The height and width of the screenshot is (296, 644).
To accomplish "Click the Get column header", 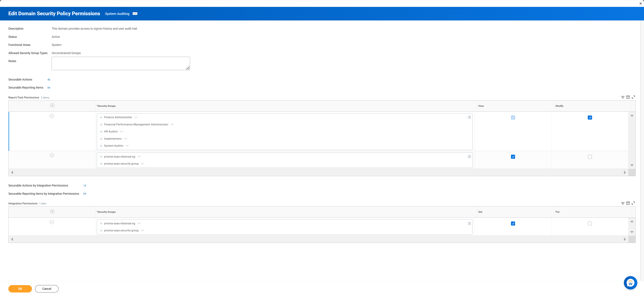I will point(480,212).
